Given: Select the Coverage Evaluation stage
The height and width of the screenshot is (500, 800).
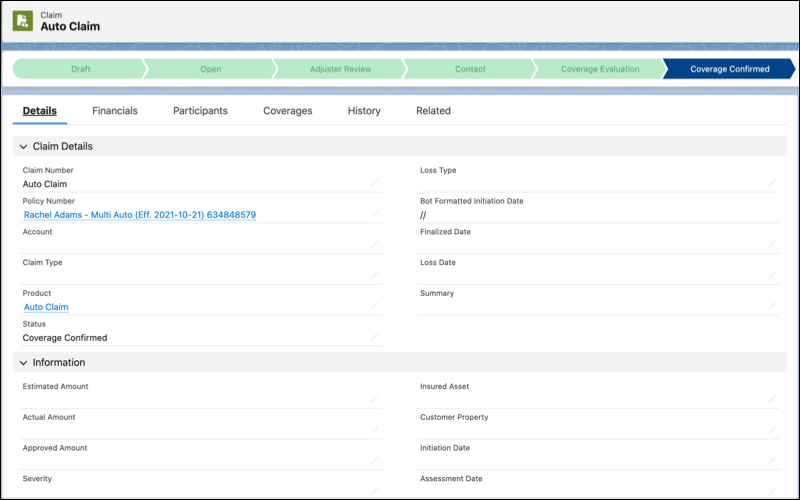Looking at the screenshot, I should coord(600,69).
